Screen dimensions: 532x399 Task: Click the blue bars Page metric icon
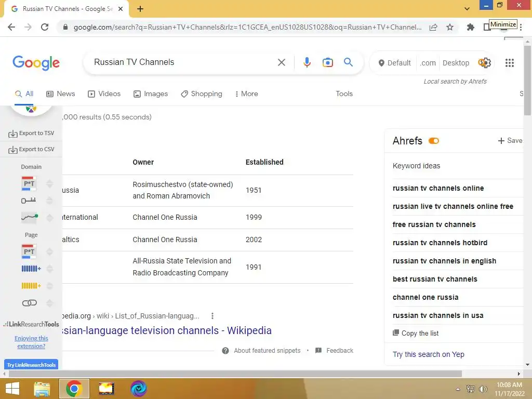pos(31,269)
